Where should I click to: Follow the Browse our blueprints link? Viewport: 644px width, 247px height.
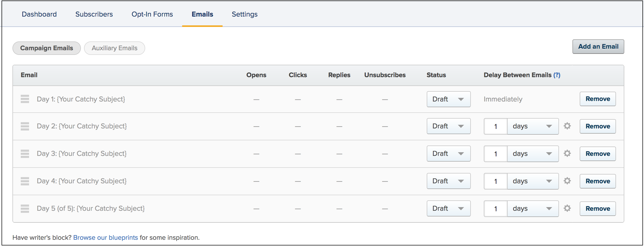point(106,238)
